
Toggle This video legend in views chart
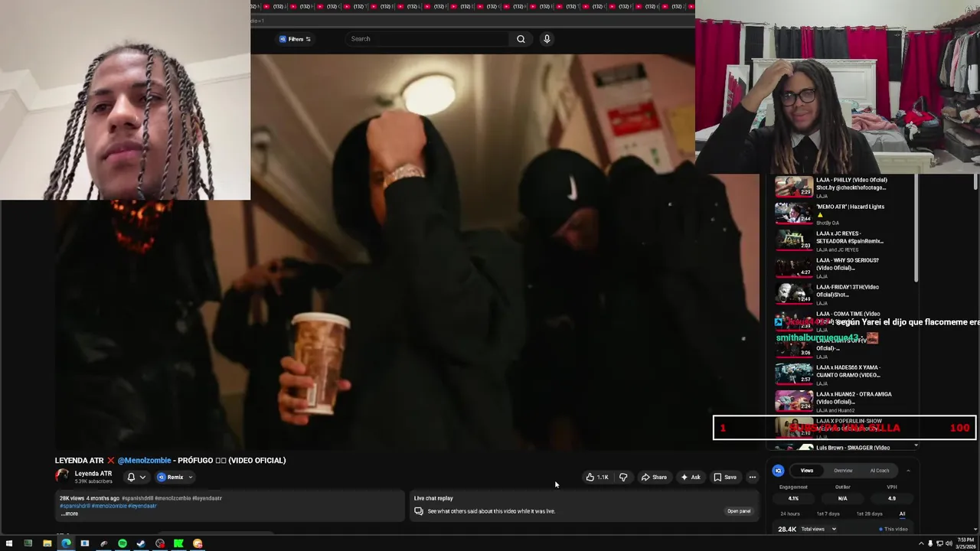point(893,529)
